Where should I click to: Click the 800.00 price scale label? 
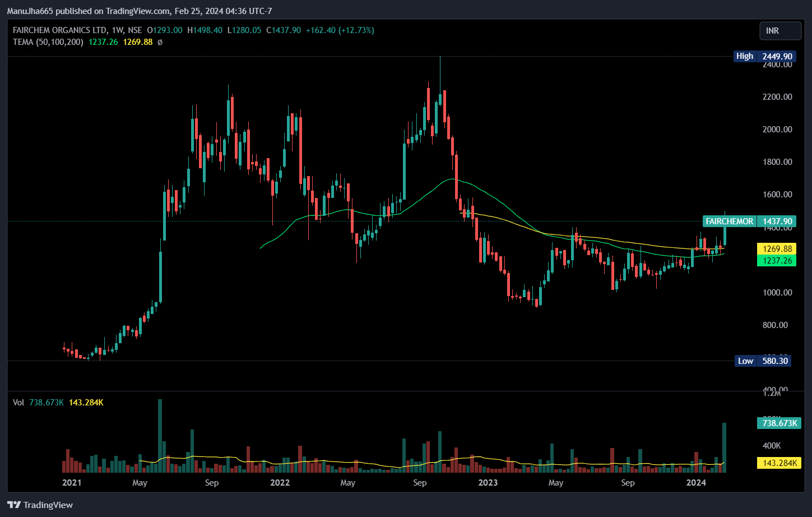[x=775, y=325]
